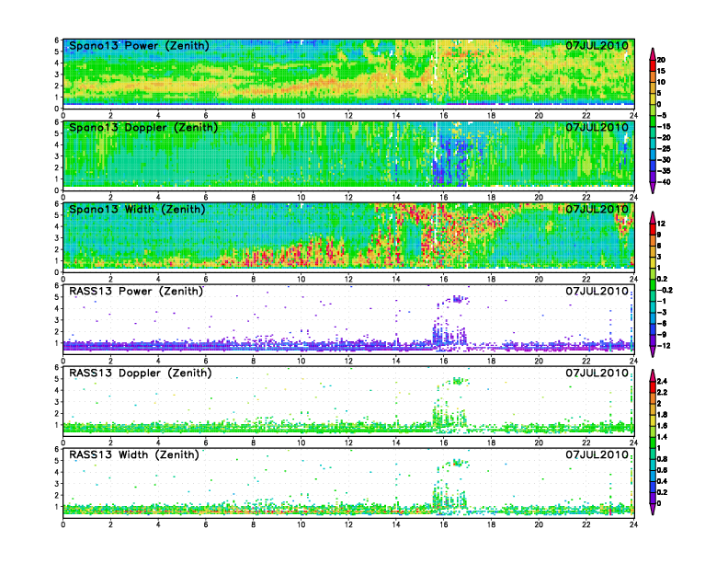Select the 'RASS13 Power (Zenith)' panel title

[136, 292]
